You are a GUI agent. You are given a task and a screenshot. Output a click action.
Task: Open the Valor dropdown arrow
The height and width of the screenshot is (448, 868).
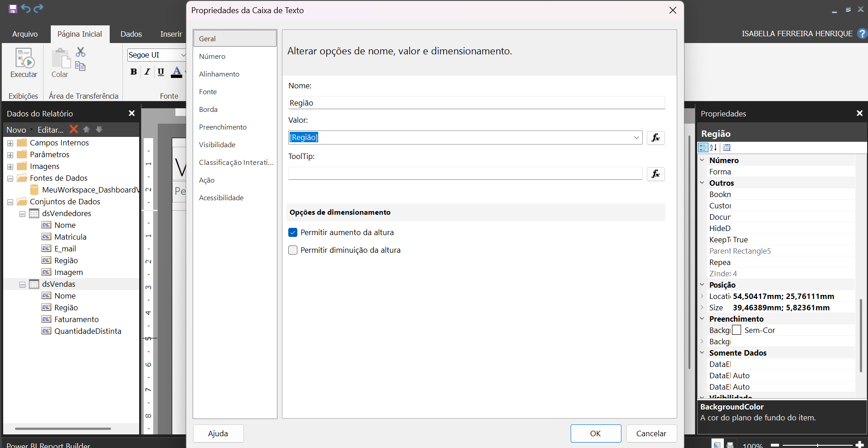[x=636, y=138]
